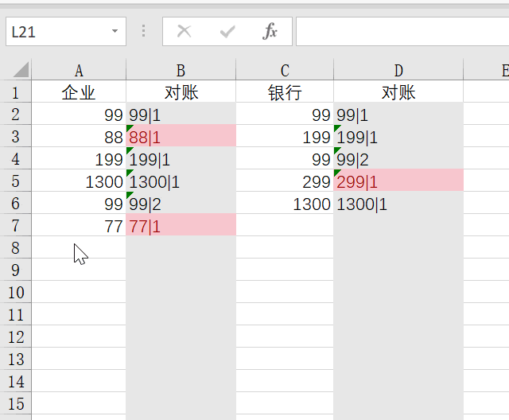
Task: Click cell B6 showing 99|2
Action: [x=181, y=203]
